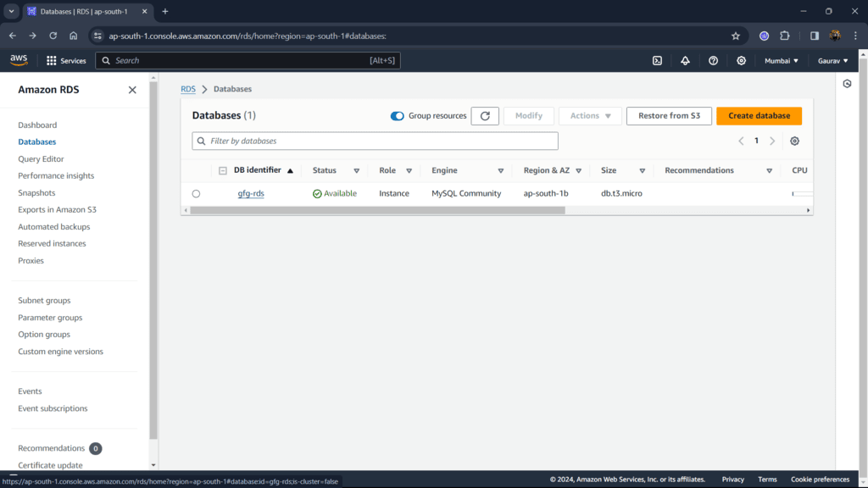This screenshot has width=868, height=488.
Task: Click the browser address bar URL
Action: (248, 36)
